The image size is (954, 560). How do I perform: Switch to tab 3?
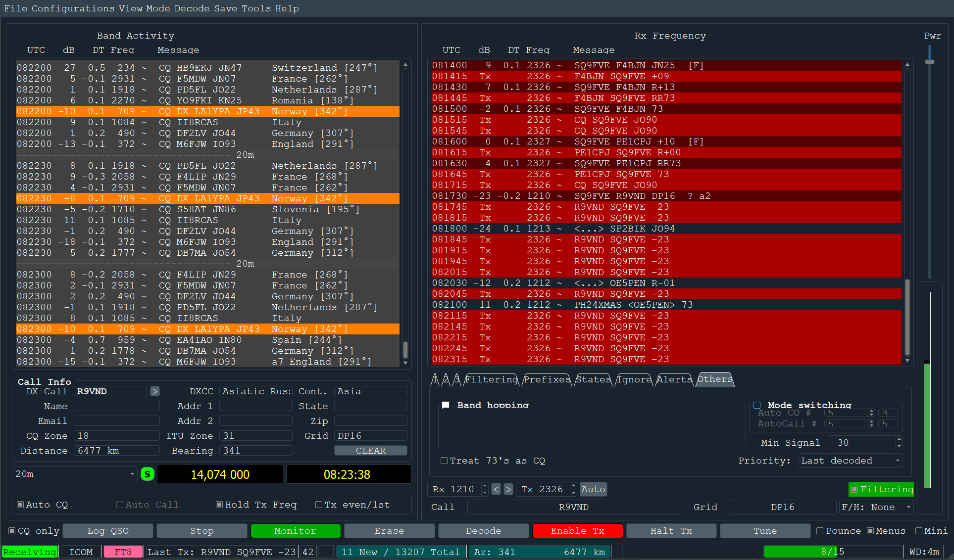456,379
